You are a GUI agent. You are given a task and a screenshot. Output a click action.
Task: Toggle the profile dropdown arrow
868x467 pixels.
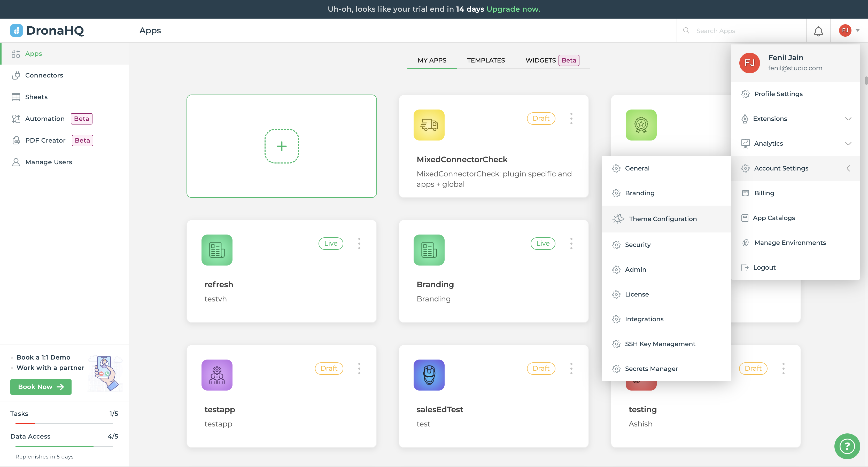(x=858, y=30)
